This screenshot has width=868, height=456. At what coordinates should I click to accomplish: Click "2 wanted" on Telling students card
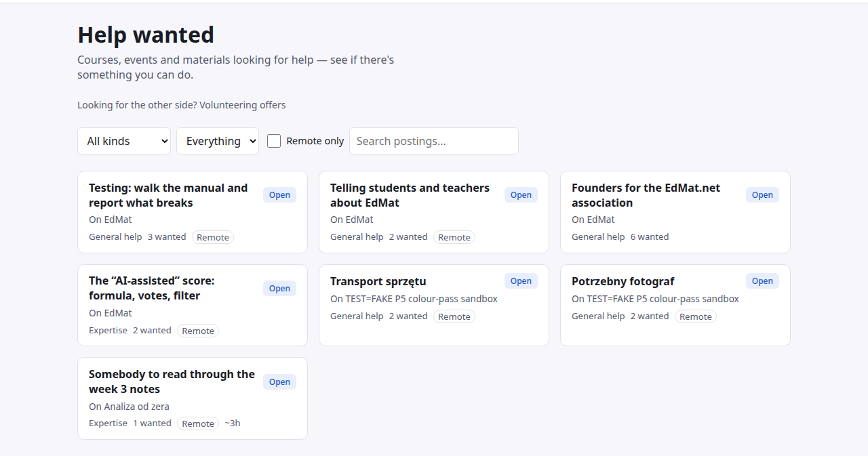coord(408,237)
